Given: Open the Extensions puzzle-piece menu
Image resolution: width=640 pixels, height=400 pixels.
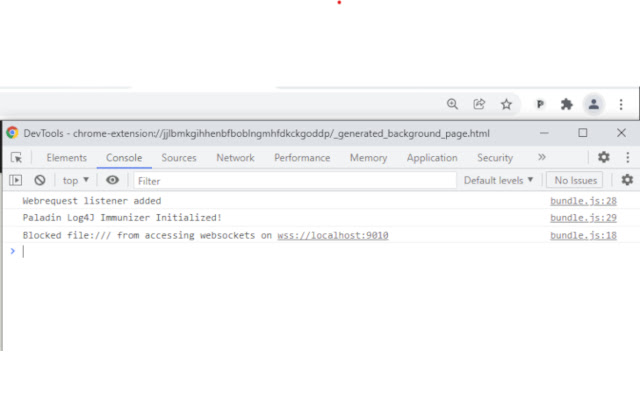Looking at the screenshot, I should click(567, 104).
